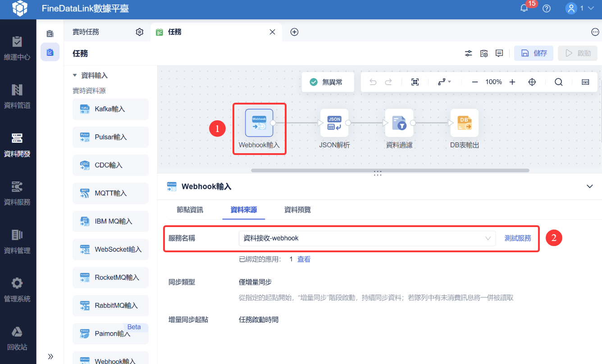Click the locate center target icon
The image size is (602, 364).
[x=532, y=82]
